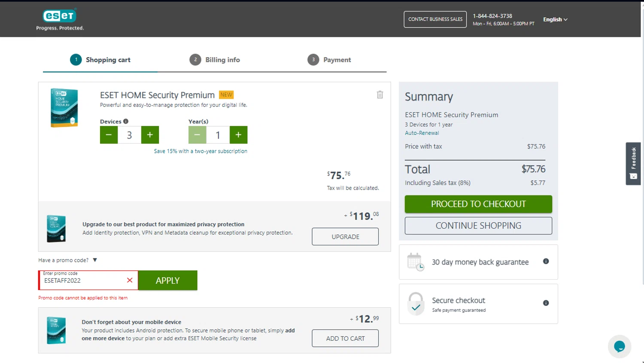Image resolution: width=644 pixels, height=363 pixels.
Task: Decrease the number of devices
Action: pyautogui.click(x=109, y=135)
